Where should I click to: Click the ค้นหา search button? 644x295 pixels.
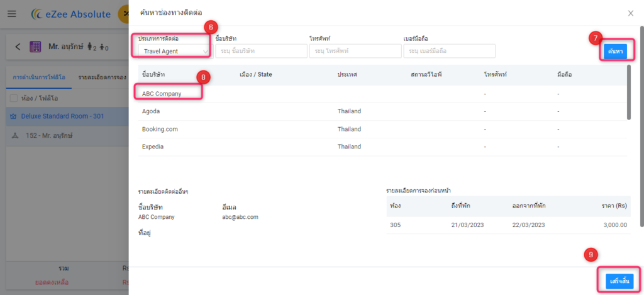click(x=615, y=52)
